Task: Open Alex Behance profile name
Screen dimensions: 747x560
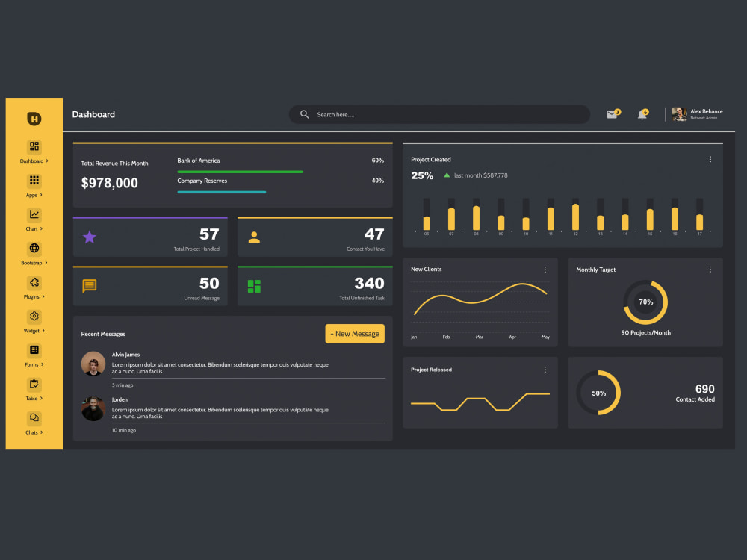Action: pos(707,111)
